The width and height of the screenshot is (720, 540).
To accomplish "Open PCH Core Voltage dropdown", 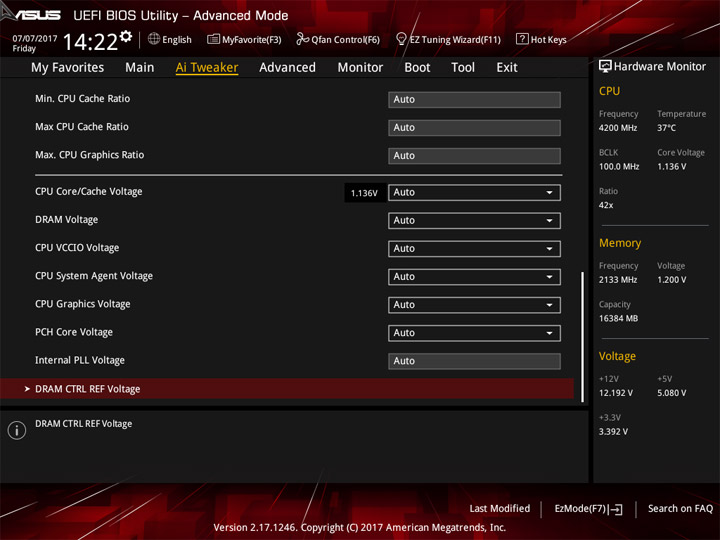I will tap(474, 333).
